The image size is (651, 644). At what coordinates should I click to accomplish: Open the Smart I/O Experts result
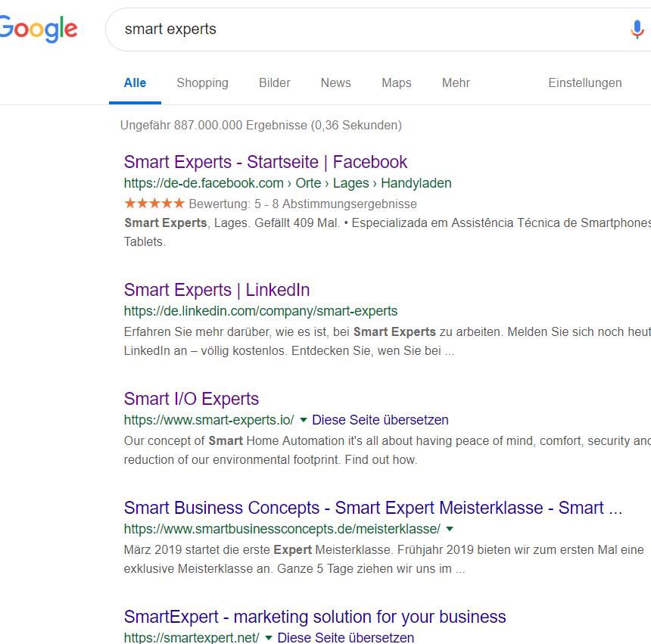pos(192,399)
